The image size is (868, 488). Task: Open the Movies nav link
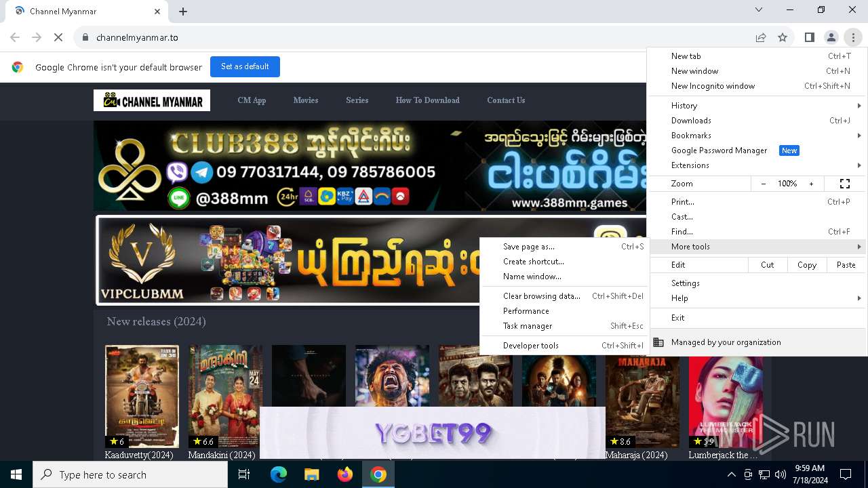coord(306,100)
